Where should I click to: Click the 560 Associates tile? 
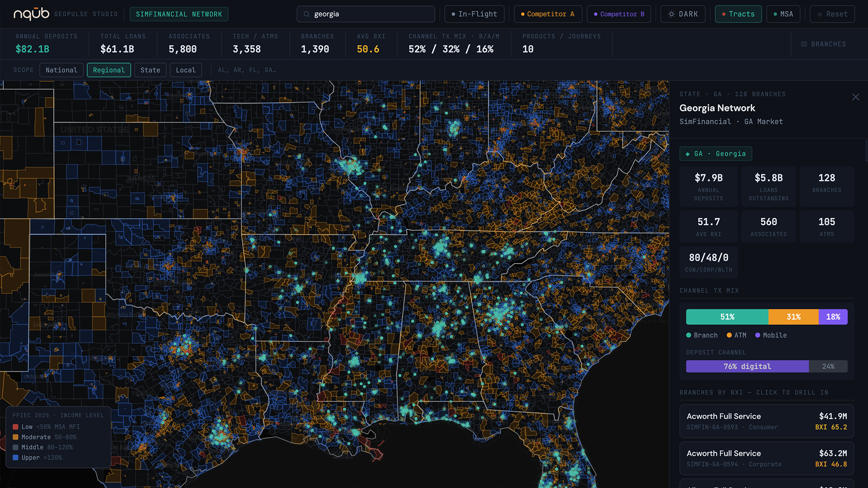(769, 227)
